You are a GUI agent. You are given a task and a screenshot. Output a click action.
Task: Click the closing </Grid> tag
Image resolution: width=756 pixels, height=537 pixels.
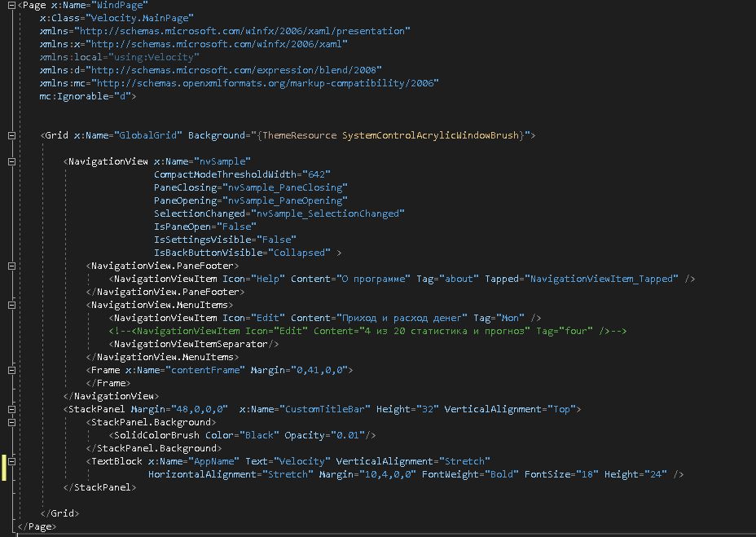point(59,513)
